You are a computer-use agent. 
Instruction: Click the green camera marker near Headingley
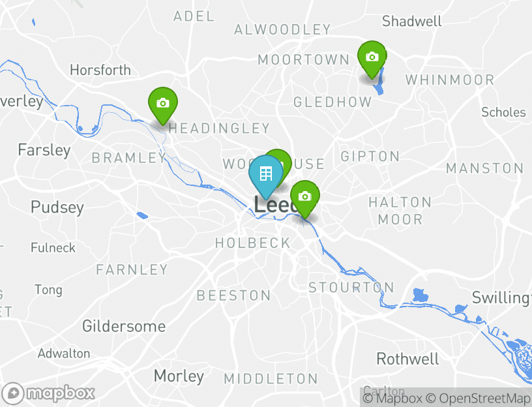point(162,103)
